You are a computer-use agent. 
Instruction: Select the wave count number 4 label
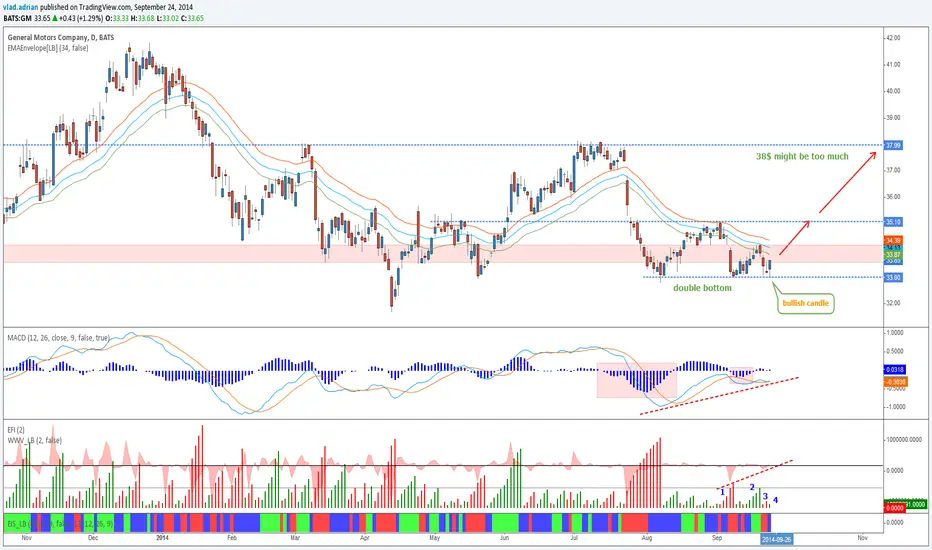(775, 500)
